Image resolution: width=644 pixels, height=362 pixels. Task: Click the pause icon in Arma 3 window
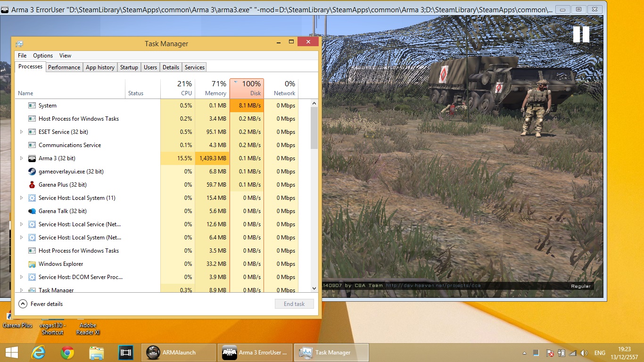581,34
